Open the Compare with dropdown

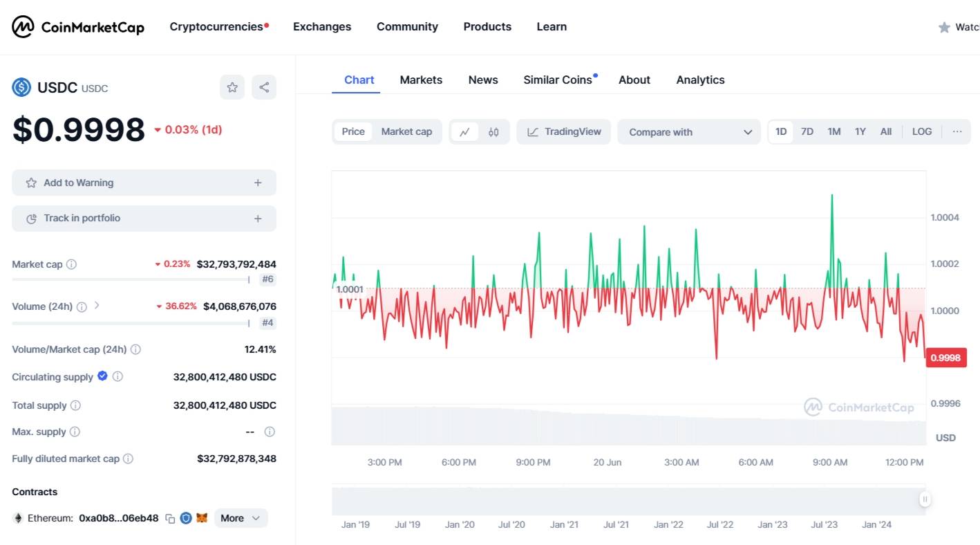point(689,132)
